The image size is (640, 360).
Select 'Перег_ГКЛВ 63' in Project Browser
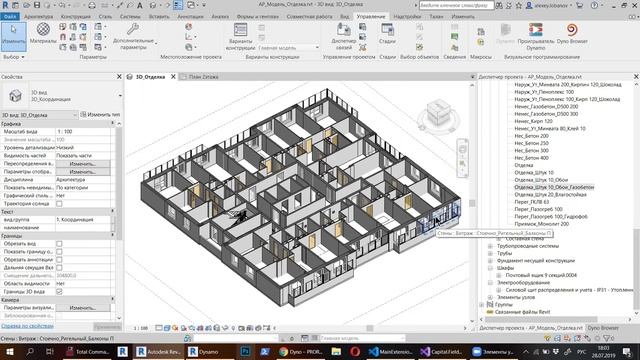click(x=532, y=202)
